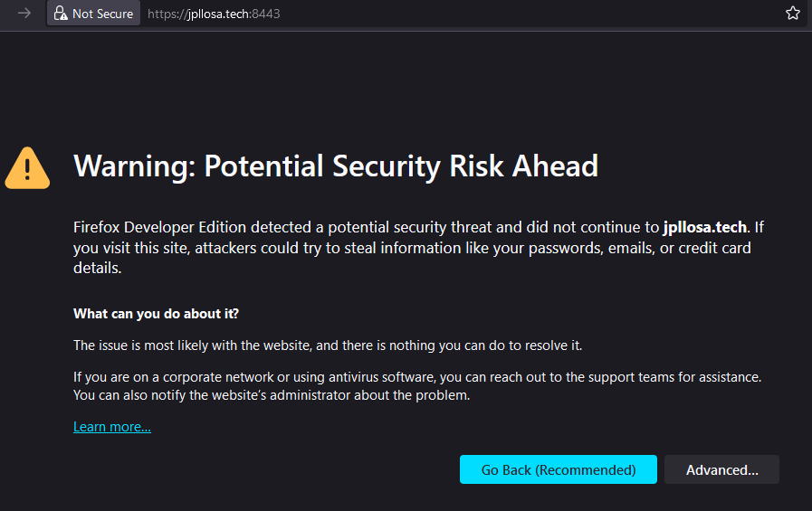Click the bold jpllosa.tech hostname in the paragraph

(x=705, y=226)
